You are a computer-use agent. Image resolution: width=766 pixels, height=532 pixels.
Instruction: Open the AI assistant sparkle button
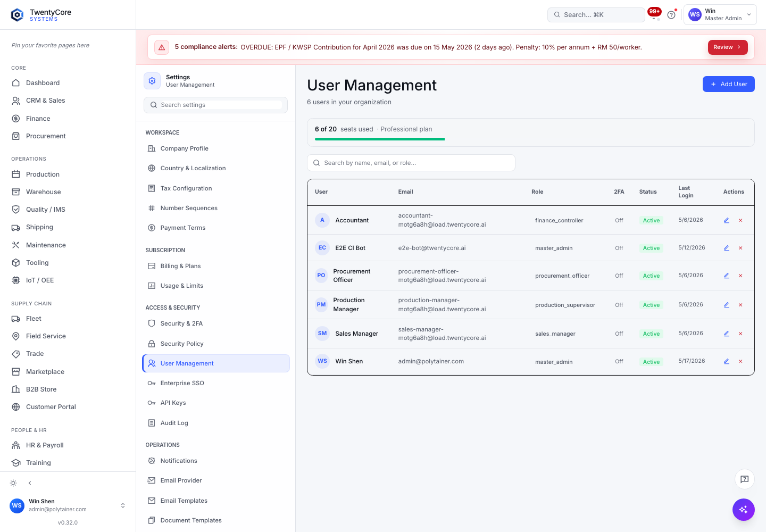744,510
